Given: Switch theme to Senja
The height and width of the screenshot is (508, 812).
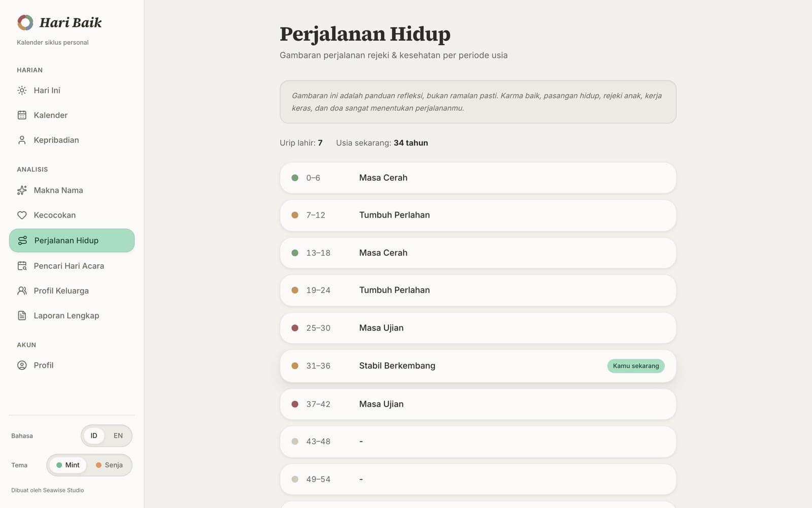Looking at the screenshot, I should click(x=109, y=465).
